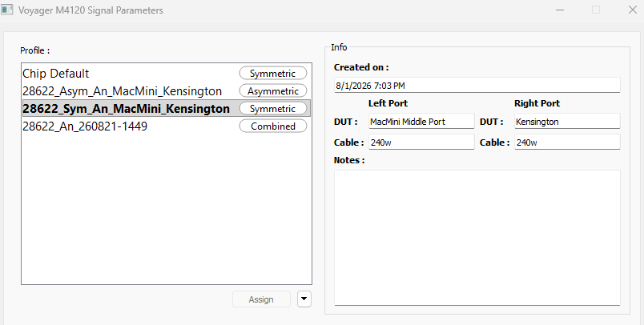Click the Right Port Cable field
The height and width of the screenshot is (325, 644).
coord(567,142)
